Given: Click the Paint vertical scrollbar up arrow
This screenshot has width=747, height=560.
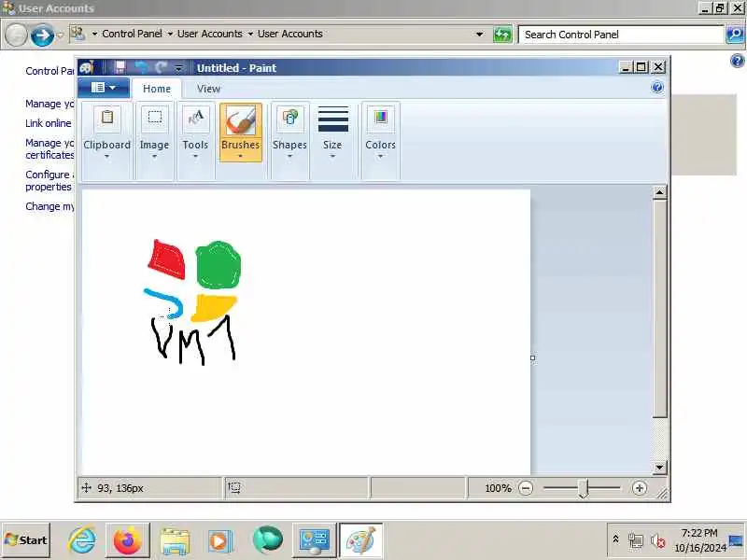Looking at the screenshot, I should [x=659, y=192].
